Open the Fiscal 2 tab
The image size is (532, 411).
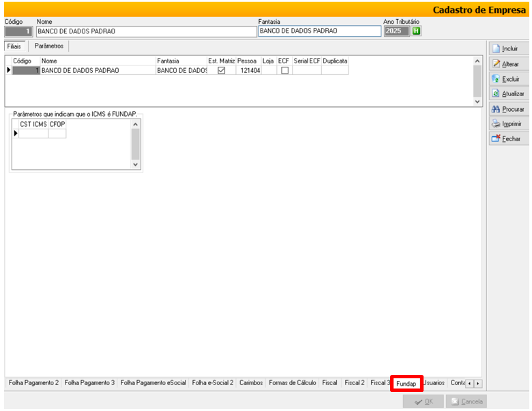click(354, 384)
